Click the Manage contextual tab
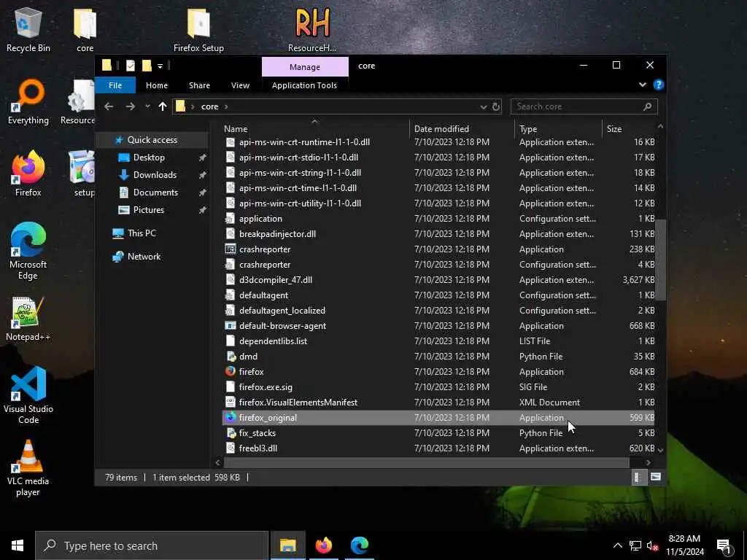 pos(305,67)
